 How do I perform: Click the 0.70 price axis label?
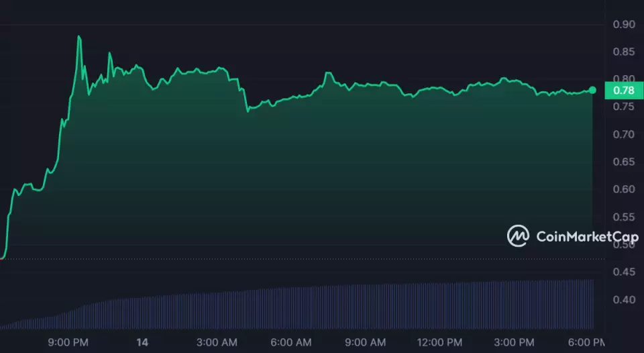(x=624, y=134)
